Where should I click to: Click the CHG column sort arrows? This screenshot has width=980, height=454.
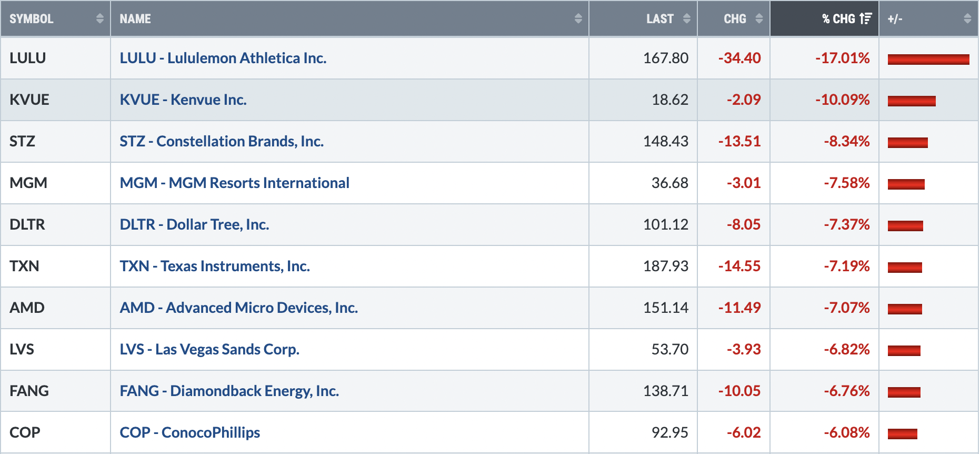[x=759, y=19]
